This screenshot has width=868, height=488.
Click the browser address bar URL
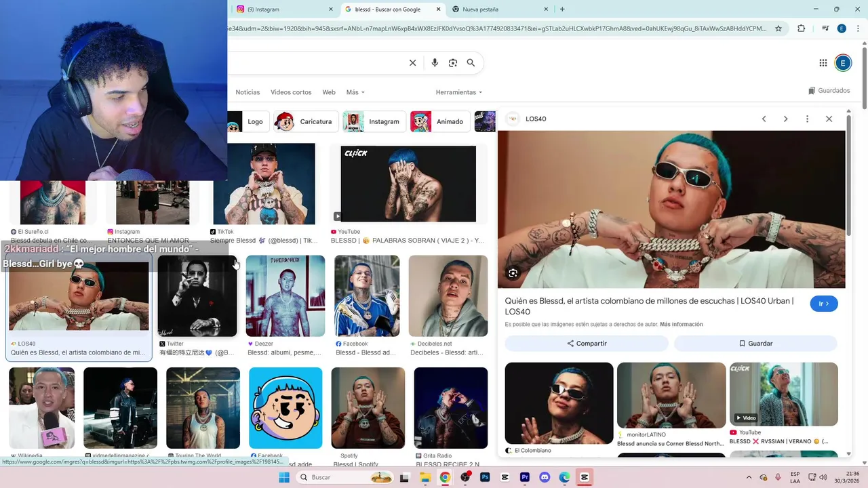(x=498, y=28)
